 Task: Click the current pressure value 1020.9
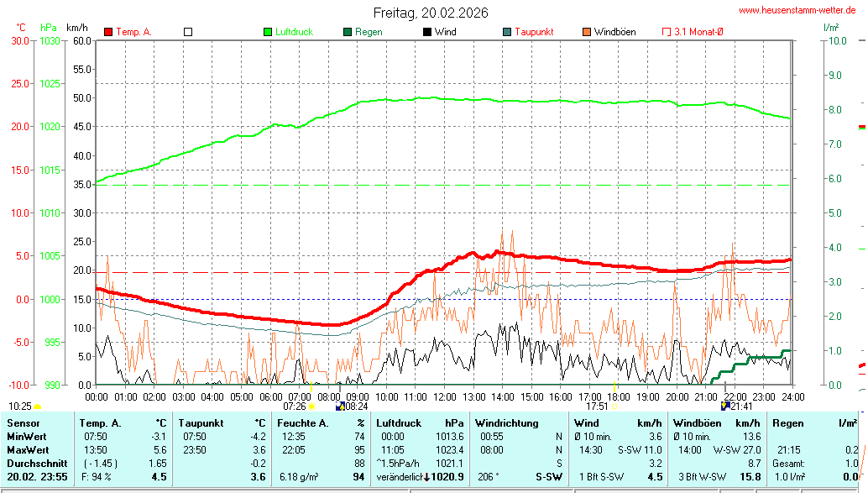click(x=449, y=477)
